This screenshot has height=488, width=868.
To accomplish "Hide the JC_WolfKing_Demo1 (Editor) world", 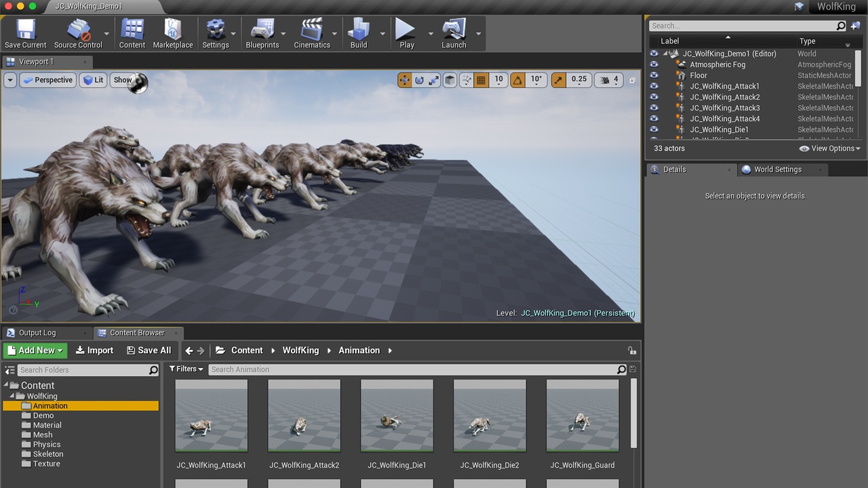I will coord(654,54).
